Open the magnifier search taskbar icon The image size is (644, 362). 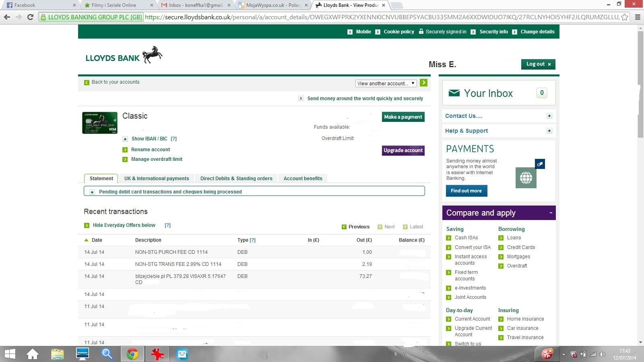click(x=107, y=354)
